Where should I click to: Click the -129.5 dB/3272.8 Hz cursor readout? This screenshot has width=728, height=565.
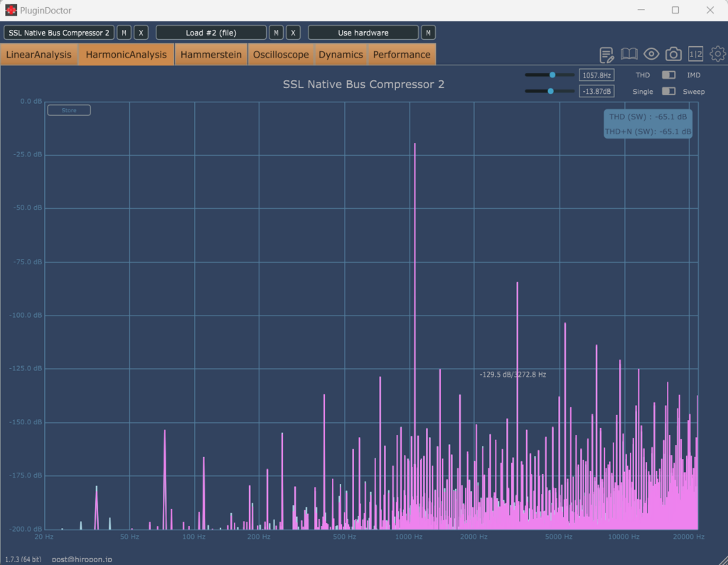click(x=513, y=375)
